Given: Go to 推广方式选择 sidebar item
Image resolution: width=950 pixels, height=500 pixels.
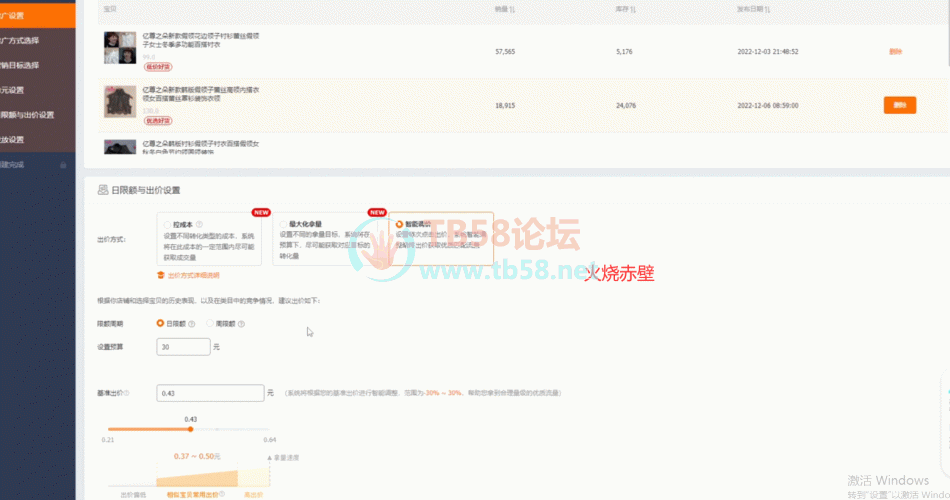Looking at the screenshot, I should coord(38,41).
